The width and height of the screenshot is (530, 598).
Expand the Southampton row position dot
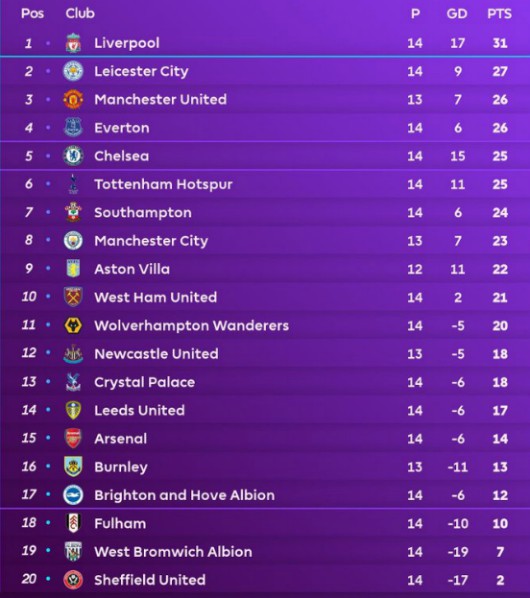coord(48,212)
